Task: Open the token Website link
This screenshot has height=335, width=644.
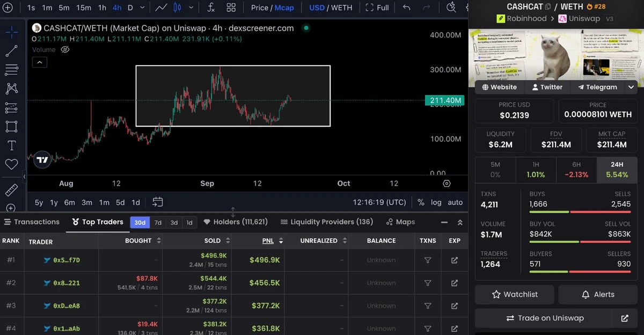Action: (500, 87)
